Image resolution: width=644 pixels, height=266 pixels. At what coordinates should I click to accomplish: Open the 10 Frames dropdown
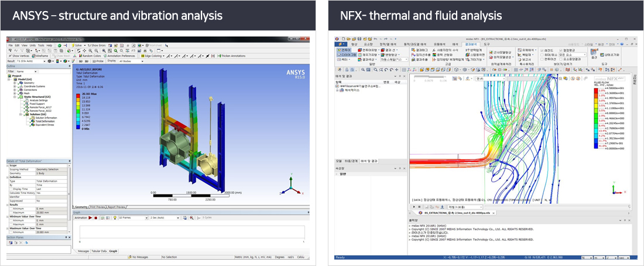(132, 217)
